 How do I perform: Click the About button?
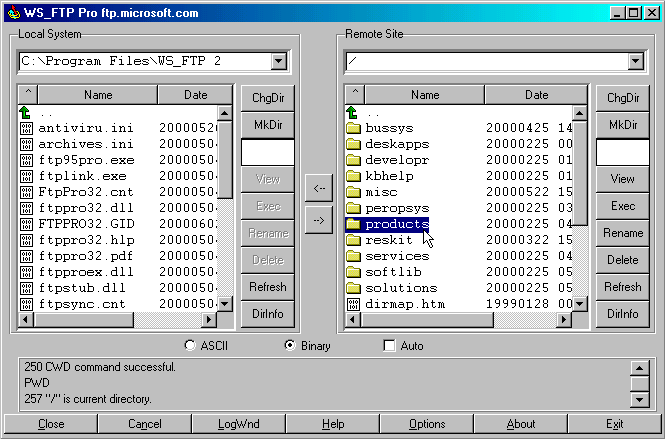[x=521, y=424]
